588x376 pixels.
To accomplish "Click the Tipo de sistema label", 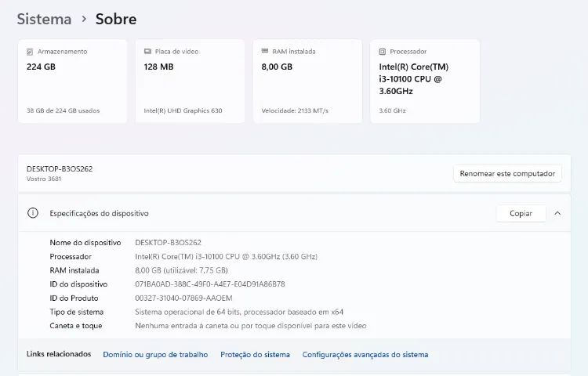I will tap(77, 312).
